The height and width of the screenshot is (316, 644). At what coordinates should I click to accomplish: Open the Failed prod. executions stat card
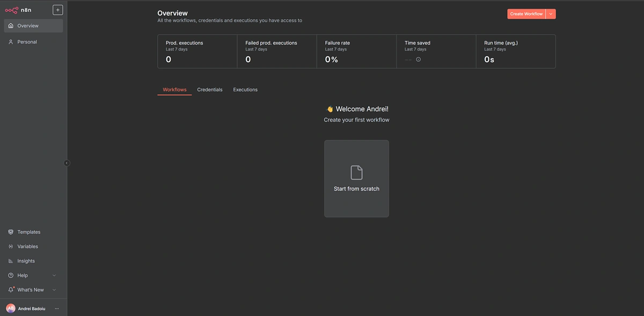[277, 52]
